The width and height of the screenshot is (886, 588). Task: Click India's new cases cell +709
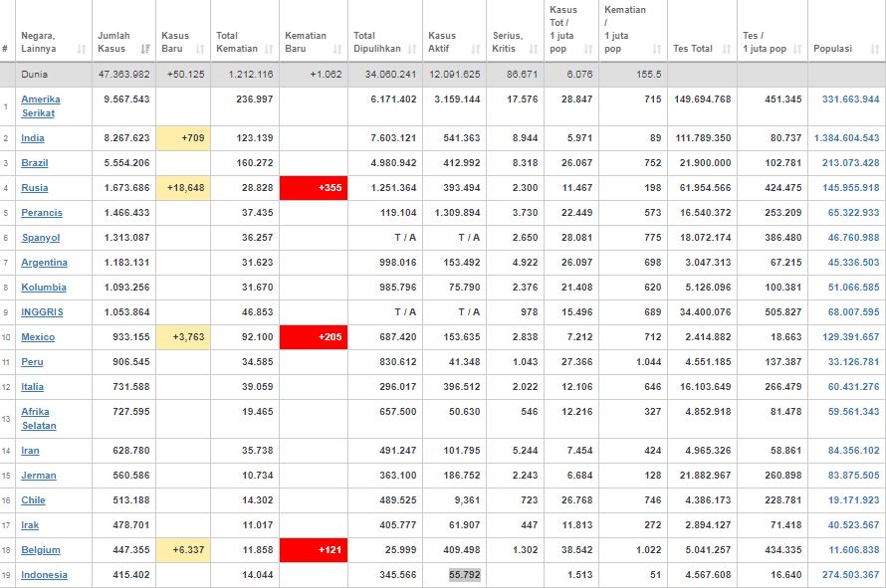[x=183, y=138]
